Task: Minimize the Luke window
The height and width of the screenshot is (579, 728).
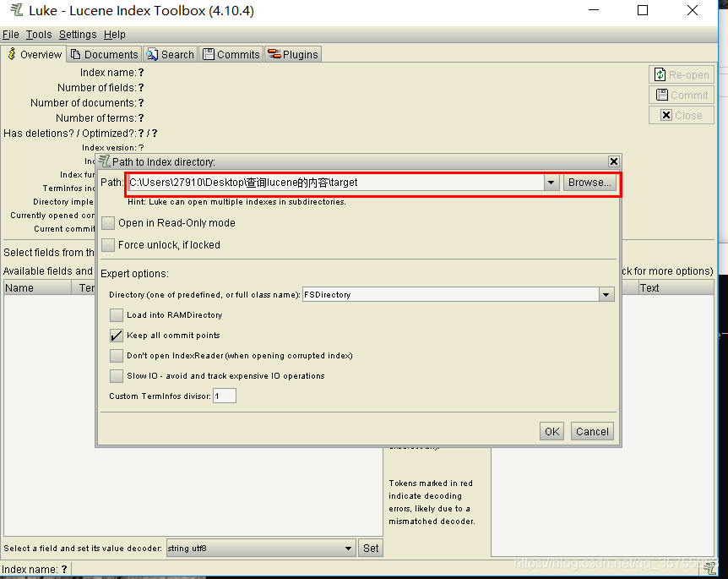Action: point(594,10)
